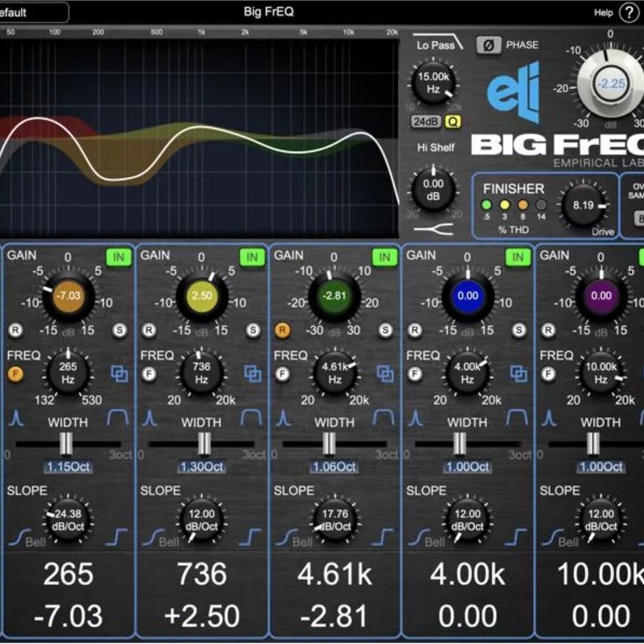Select wide flat-top shape on the 736 Hz band
644x644 pixels.
(251, 417)
